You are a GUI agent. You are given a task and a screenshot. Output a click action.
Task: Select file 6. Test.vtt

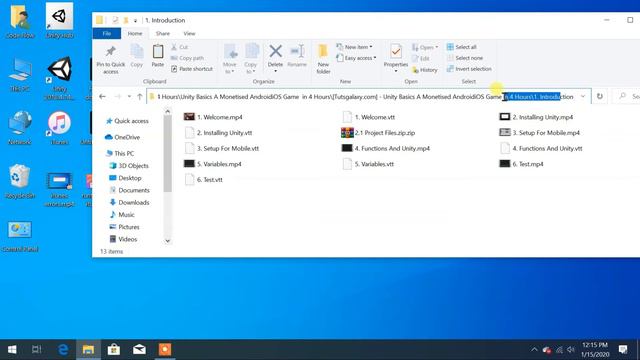pos(204,180)
